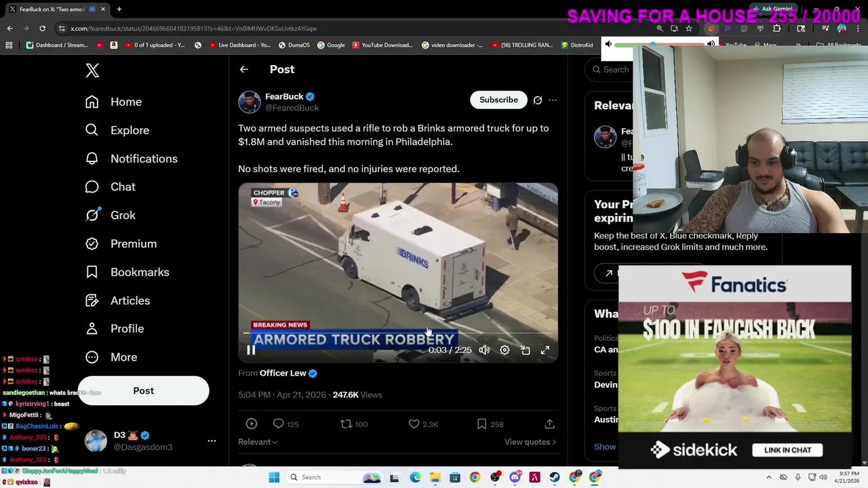Click the circular play icon below the post

[252, 424]
